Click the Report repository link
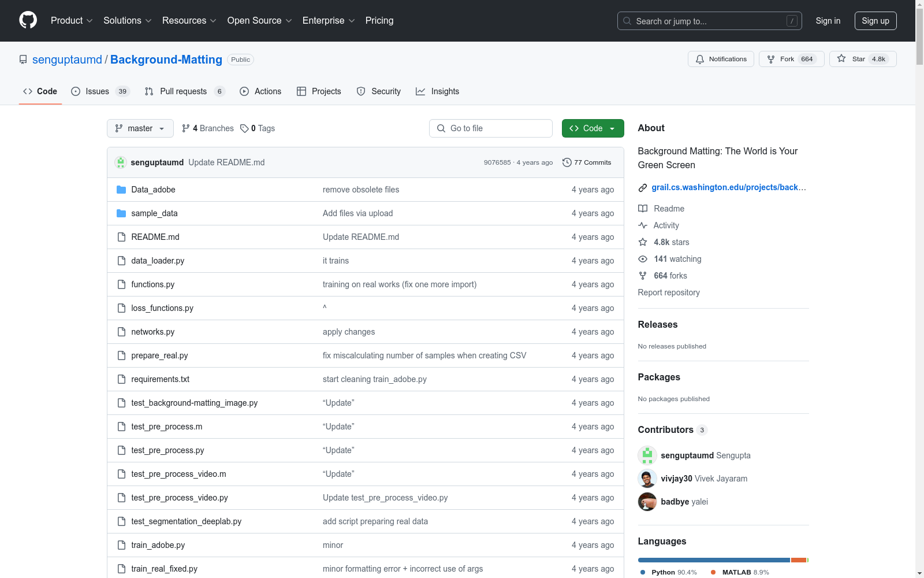924x578 pixels. click(x=669, y=292)
